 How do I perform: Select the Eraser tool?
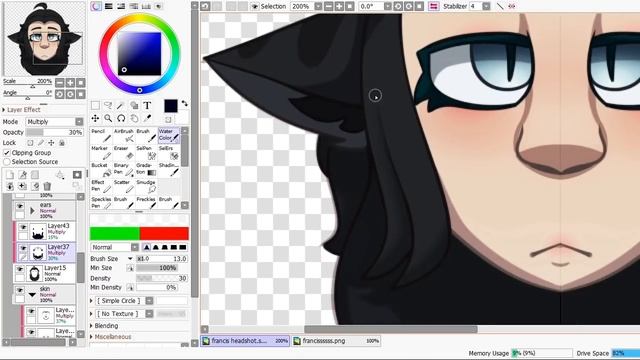tap(124, 152)
